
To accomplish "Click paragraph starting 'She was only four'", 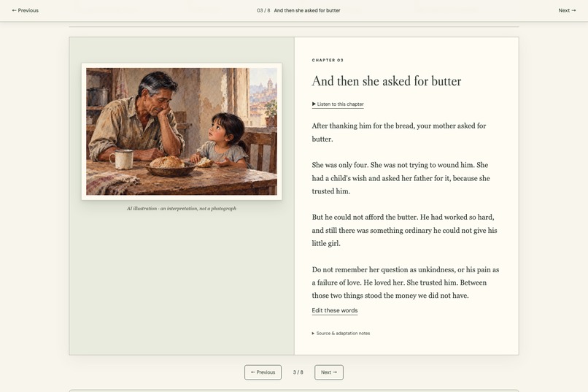I will [401, 178].
